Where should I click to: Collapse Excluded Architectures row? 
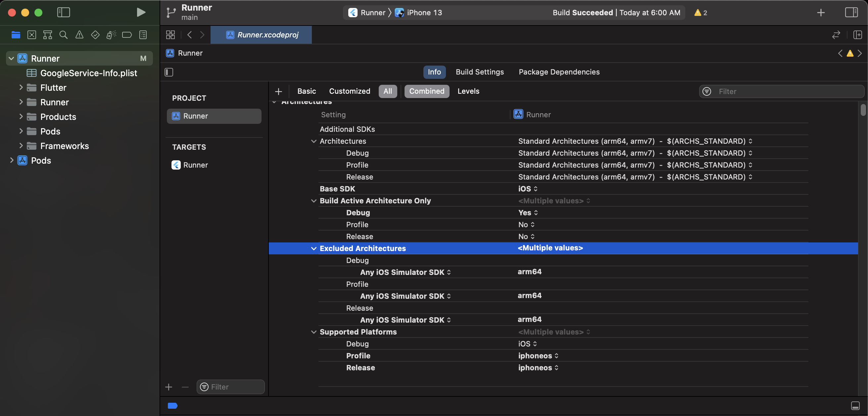tap(313, 248)
